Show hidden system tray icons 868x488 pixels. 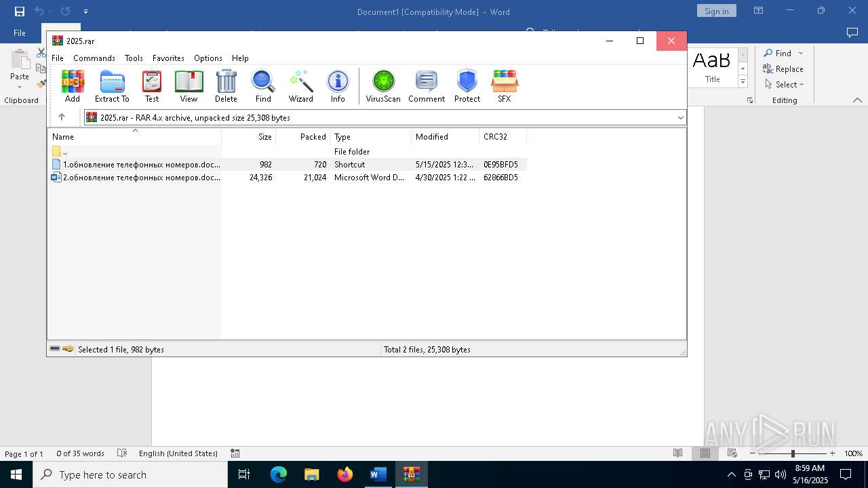[x=731, y=474]
